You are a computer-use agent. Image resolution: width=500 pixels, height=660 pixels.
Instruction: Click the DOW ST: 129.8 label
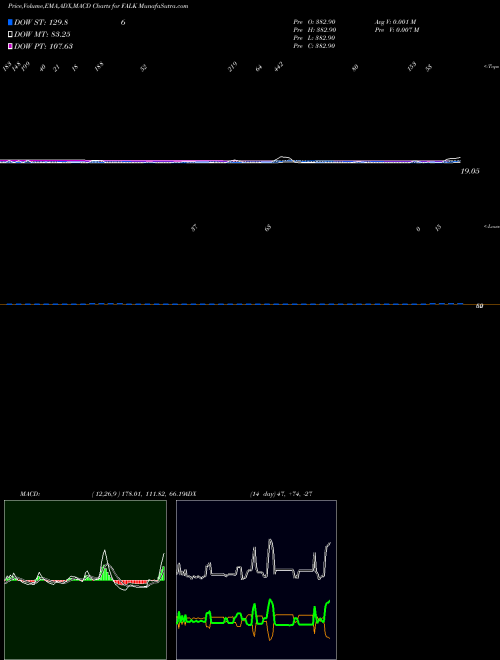point(41,22)
